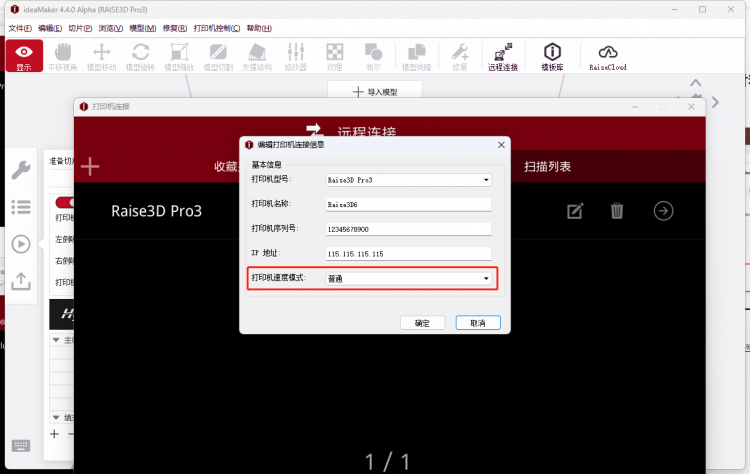Viewport: 750px width, 474px height.
Task: Open the 修改器 modifier tool
Action: [x=296, y=57]
